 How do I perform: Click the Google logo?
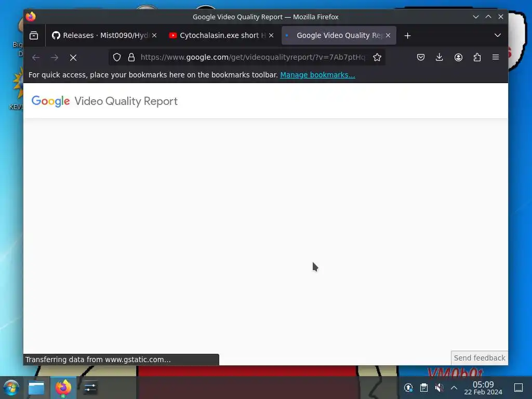pyautogui.click(x=50, y=101)
